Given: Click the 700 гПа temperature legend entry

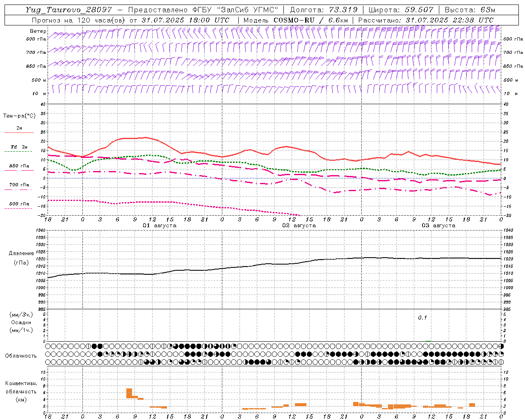Looking at the screenshot, I should pyautogui.click(x=19, y=185).
